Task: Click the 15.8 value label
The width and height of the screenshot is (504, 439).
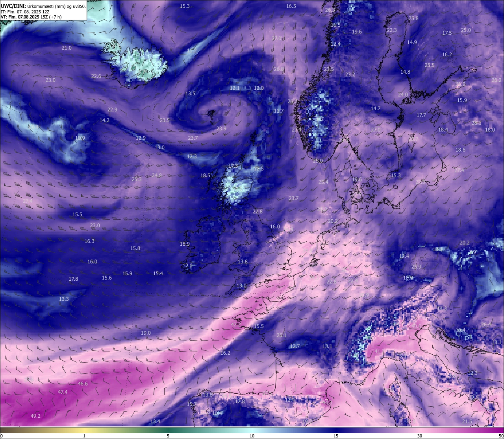Action: click(135, 248)
